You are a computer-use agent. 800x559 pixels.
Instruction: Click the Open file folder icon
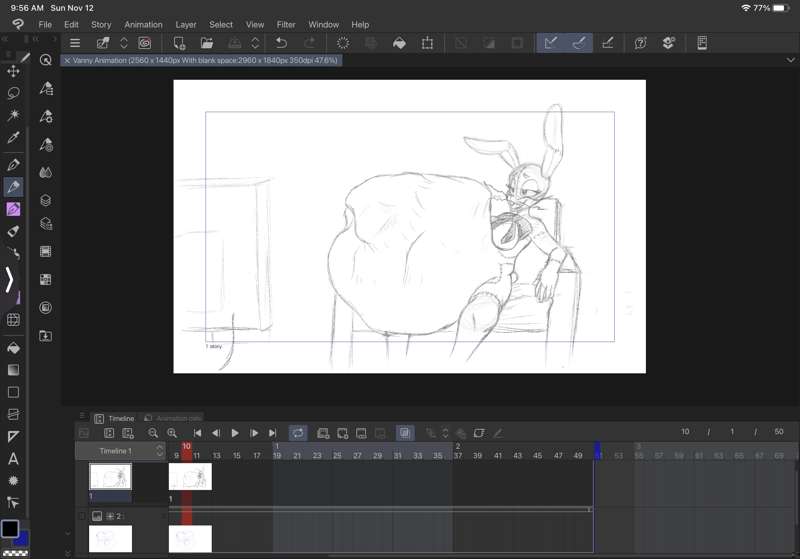pos(207,43)
